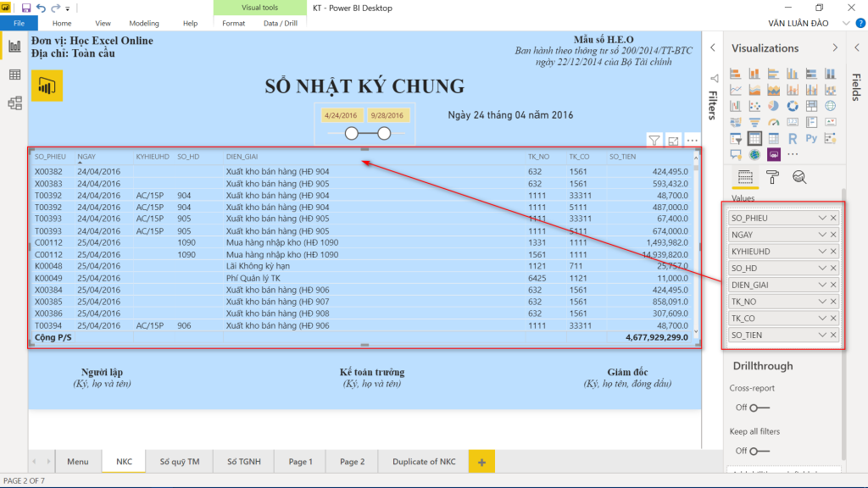Select the Python visual icon
The width and height of the screenshot is (868, 488).
pos(812,137)
